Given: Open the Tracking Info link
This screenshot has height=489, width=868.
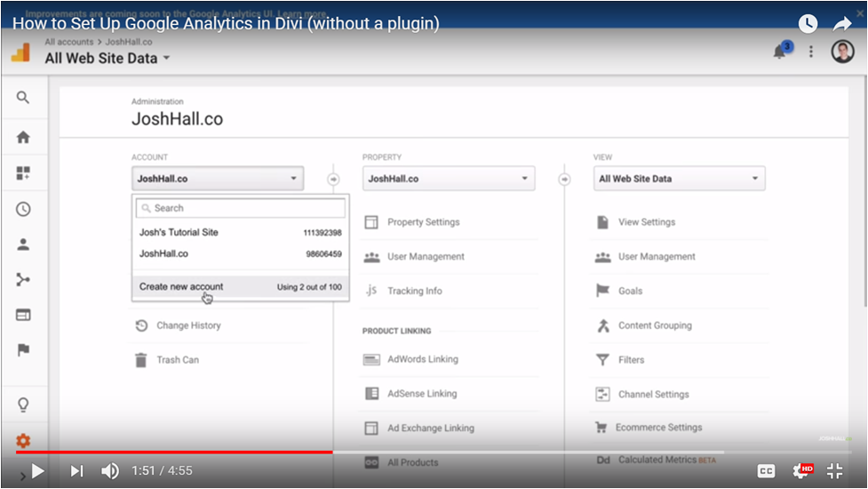Looking at the screenshot, I should (414, 291).
